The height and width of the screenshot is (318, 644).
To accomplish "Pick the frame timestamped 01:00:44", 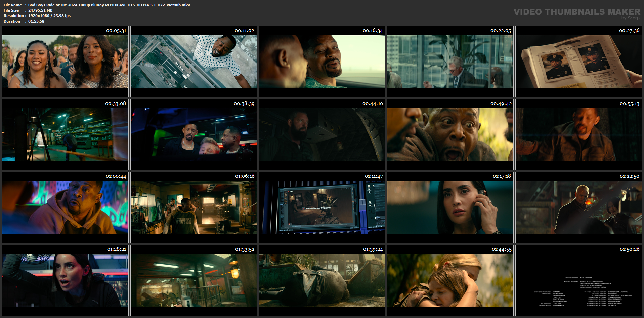I will click(65, 207).
